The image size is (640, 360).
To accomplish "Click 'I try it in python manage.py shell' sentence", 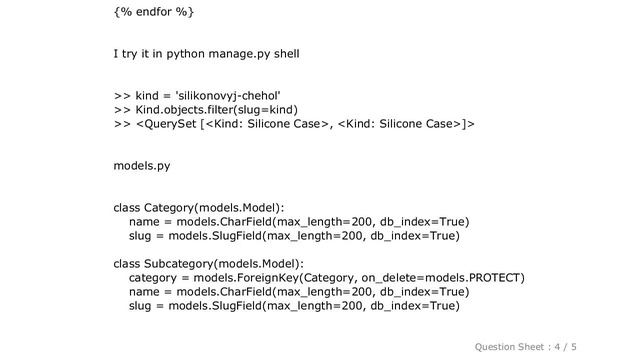I will 207,54.
